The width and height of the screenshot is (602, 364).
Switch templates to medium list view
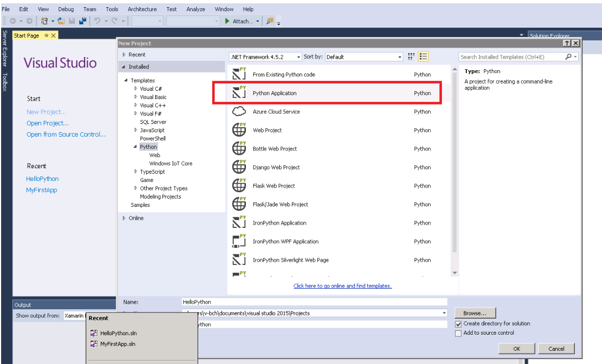point(423,57)
